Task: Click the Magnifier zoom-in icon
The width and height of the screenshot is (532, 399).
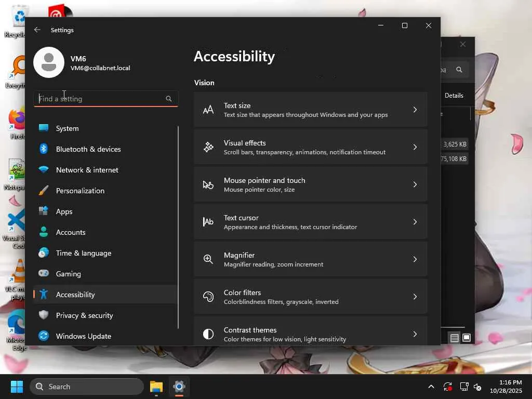Action: [x=208, y=259]
